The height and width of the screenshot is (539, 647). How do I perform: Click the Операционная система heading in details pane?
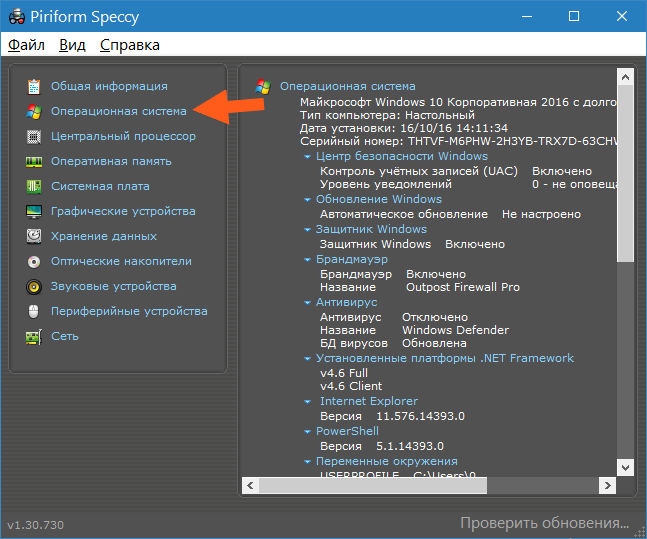[x=348, y=86]
